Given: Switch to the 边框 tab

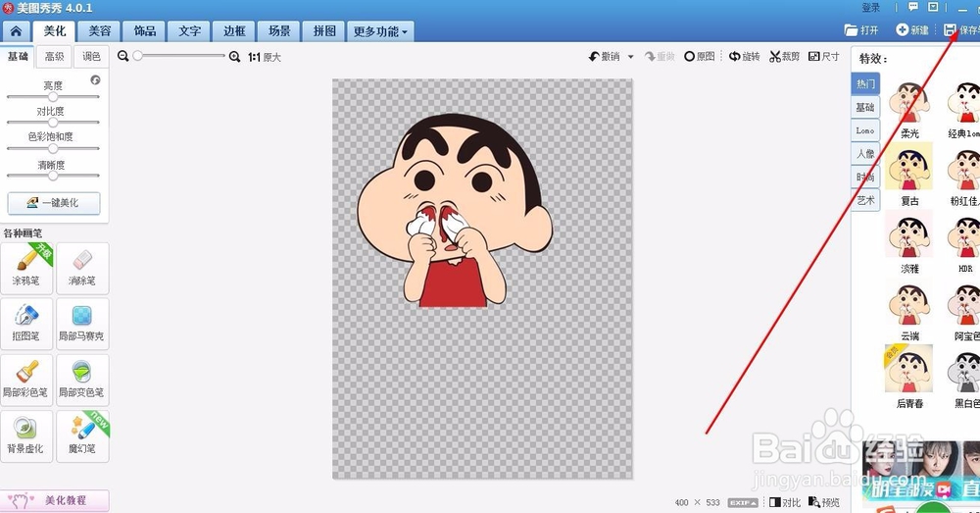Looking at the screenshot, I should click(234, 31).
